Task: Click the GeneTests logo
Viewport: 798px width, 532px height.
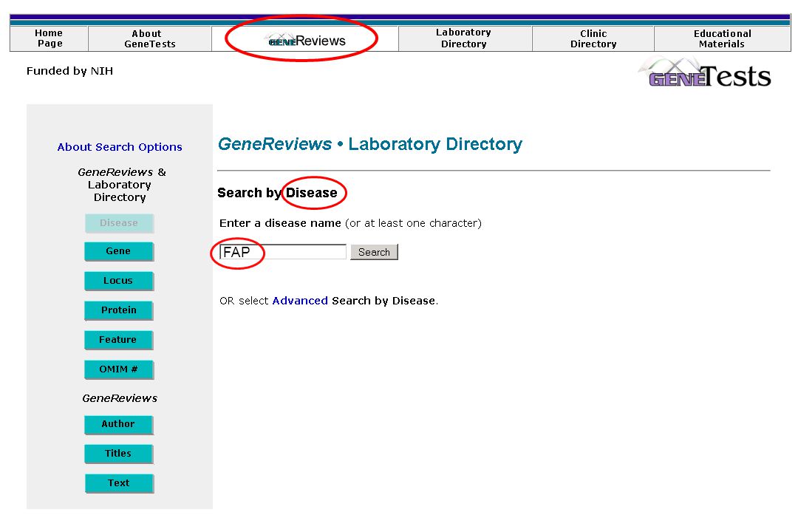Action: pos(705,73)
